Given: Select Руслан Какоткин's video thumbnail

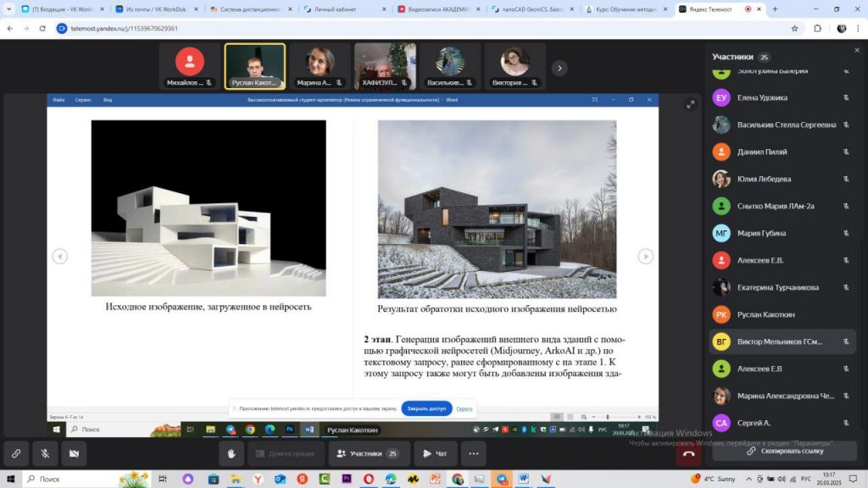Looking at the screenshot, I should pos(254,66).
